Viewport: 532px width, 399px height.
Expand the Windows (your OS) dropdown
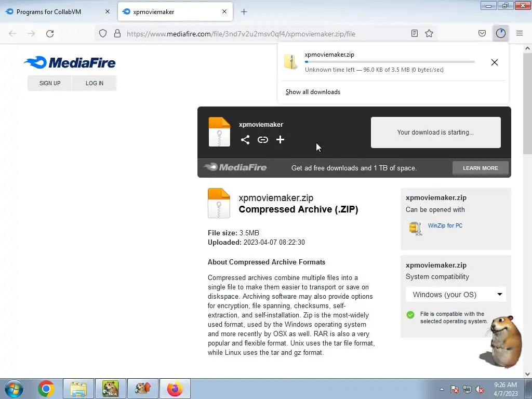[456, 295]
